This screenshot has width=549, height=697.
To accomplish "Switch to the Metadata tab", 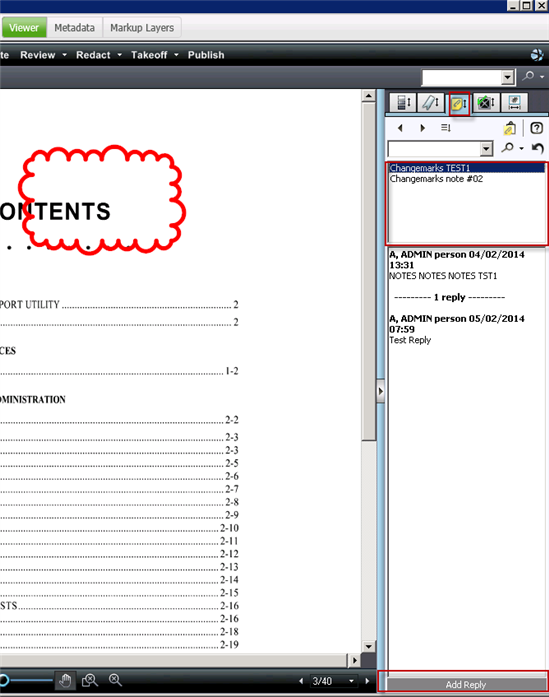I will (75, 28).
